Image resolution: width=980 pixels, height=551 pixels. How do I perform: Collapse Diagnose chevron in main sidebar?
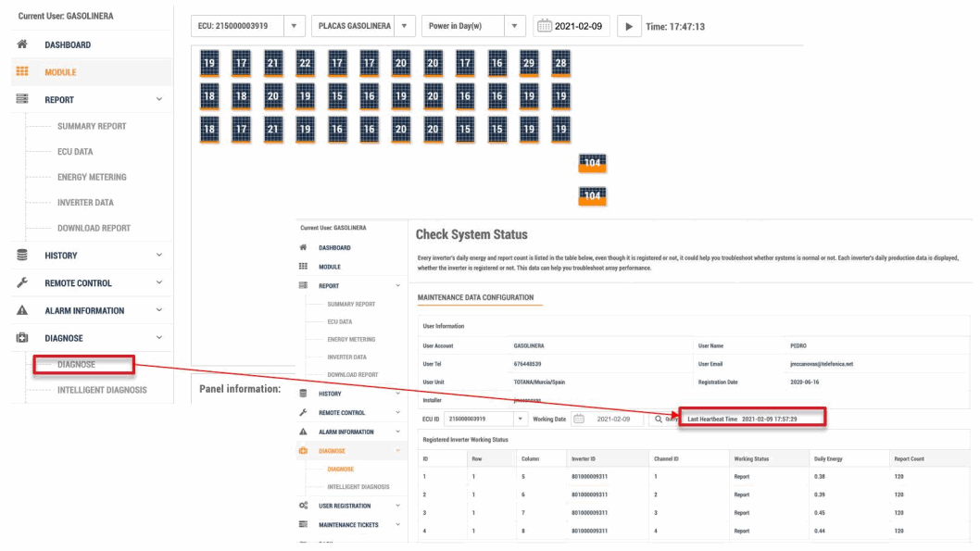point(158,337)
